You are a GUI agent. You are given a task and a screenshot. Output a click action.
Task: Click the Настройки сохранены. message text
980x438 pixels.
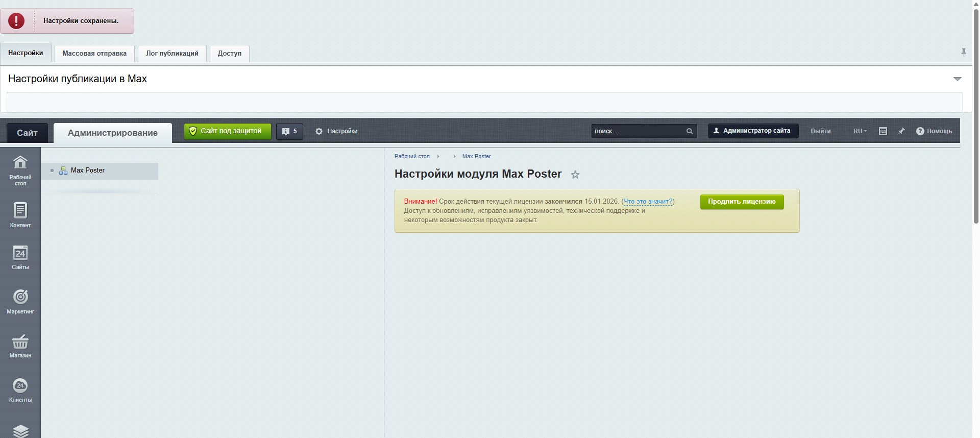point(81,21)
